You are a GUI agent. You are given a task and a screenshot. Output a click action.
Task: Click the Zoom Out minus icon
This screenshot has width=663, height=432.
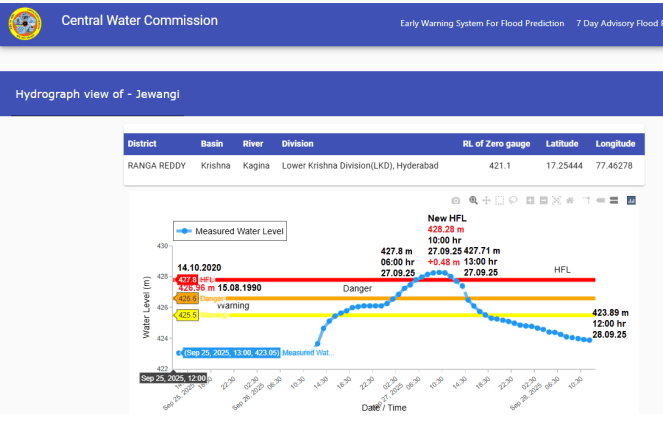[543, 201]
